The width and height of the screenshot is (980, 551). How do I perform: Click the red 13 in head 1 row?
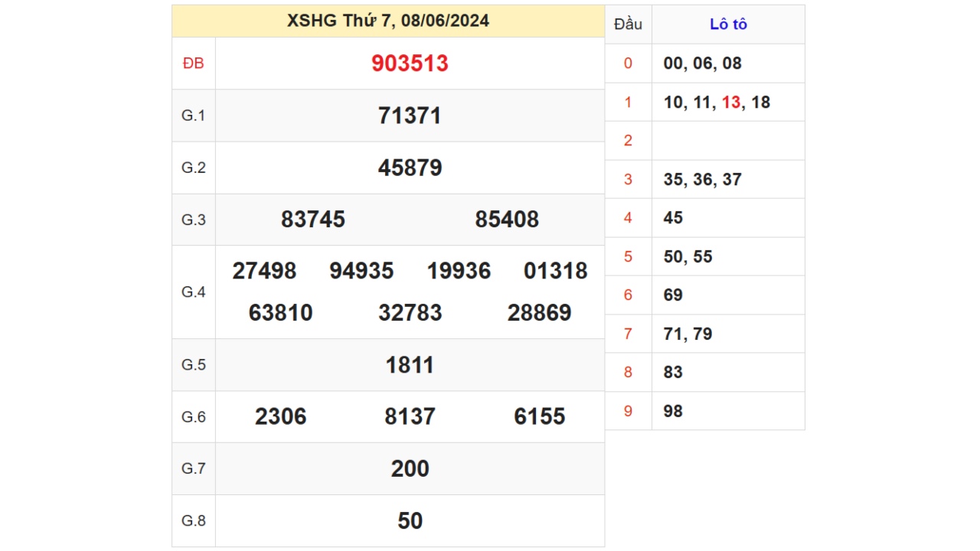(731, 103)
